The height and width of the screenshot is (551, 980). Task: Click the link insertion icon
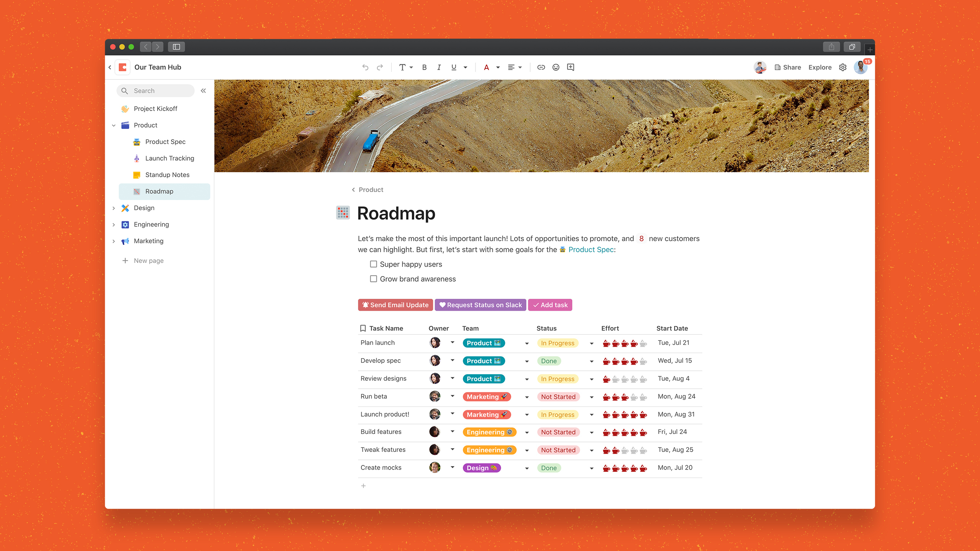tap(541, 67)
